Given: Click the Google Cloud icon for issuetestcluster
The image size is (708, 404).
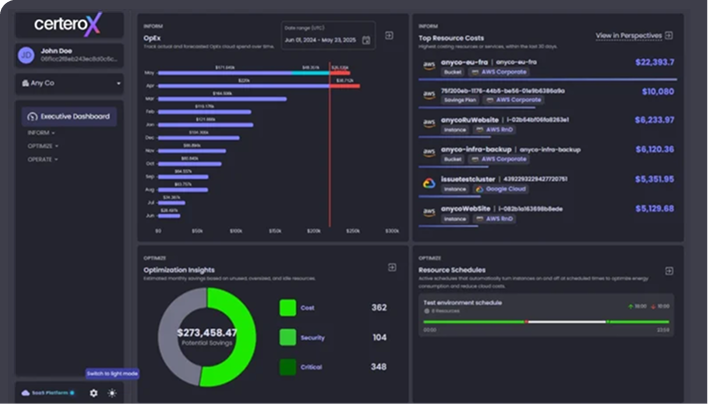Looking at the screenshot, I should pyautogui.click(x=428, y=183).
